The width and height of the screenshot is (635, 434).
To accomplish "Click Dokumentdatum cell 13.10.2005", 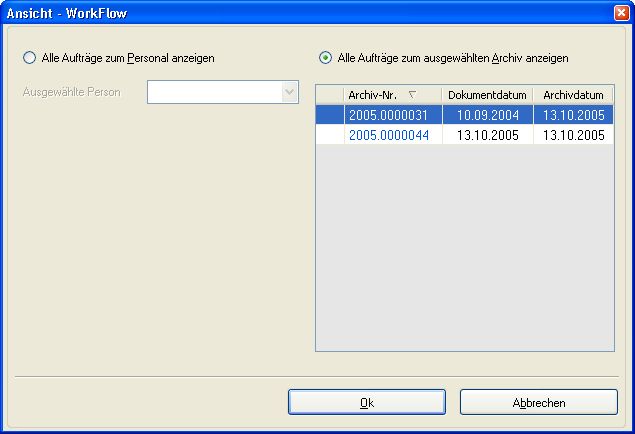I will tap(488, 135).
